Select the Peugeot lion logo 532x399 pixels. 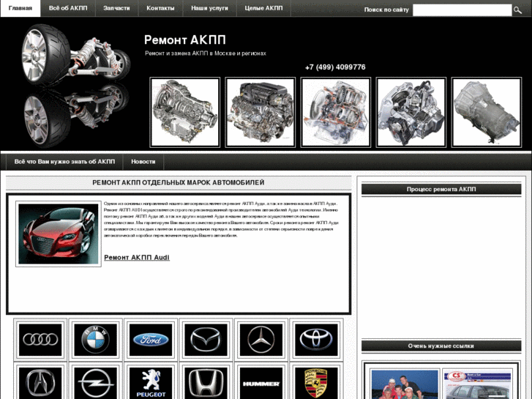point(151,383)
